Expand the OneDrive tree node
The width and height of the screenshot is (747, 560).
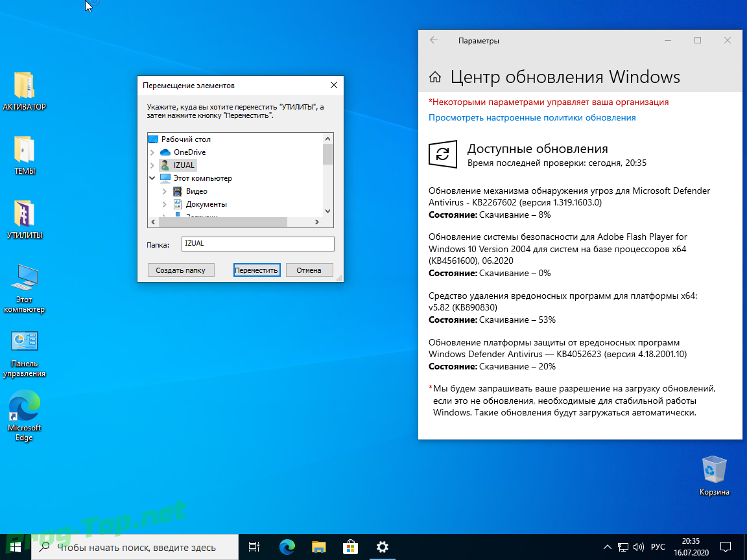pyautogui.click(x=152, y=152)
